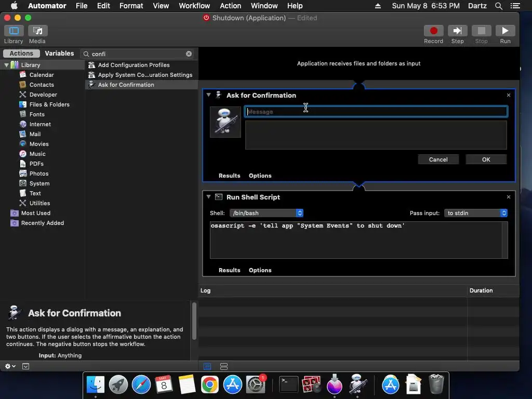Click the Automator robot icon in confirmation action

click(x=225, y=122)
